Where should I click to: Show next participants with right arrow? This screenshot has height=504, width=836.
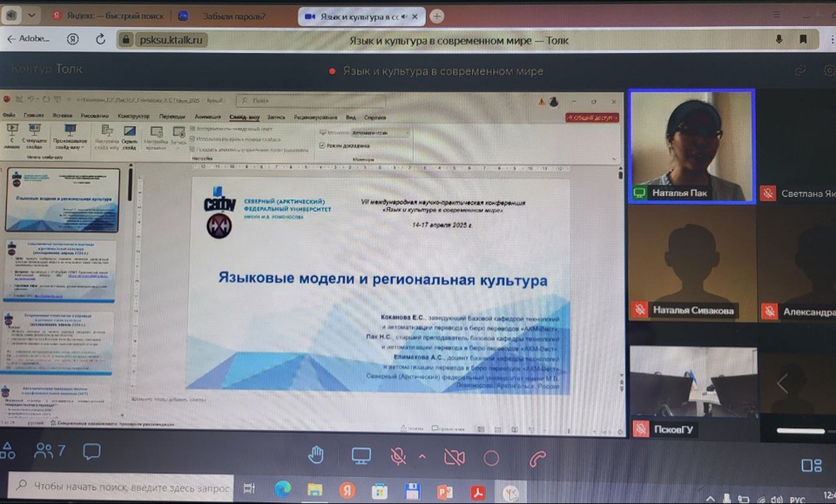click(x=782, y=384)
